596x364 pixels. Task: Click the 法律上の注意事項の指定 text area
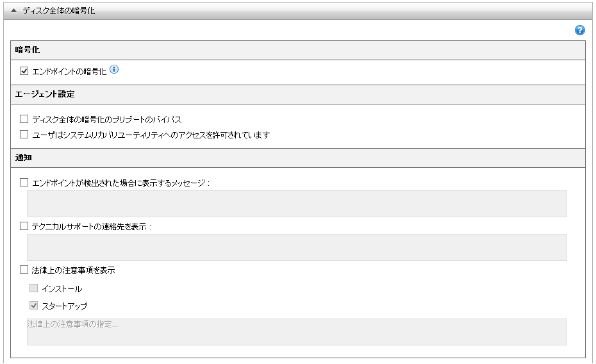(x=297, y=332)
